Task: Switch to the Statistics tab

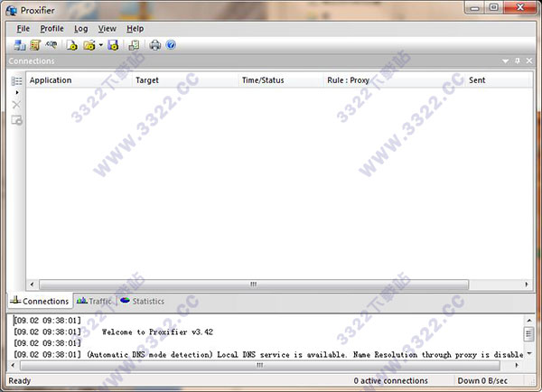Action: pyautogui.click(x=142, y=301)
